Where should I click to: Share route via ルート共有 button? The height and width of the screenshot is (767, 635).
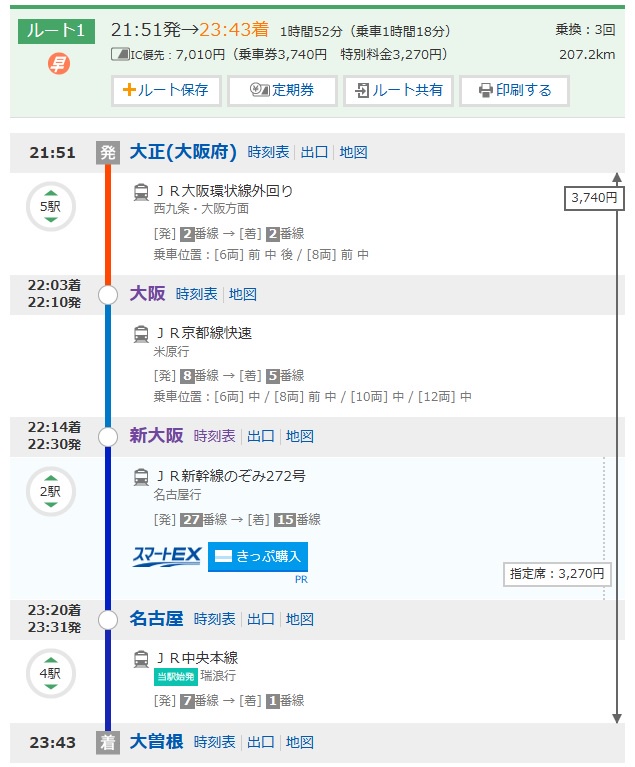click(x=398, y=90)
